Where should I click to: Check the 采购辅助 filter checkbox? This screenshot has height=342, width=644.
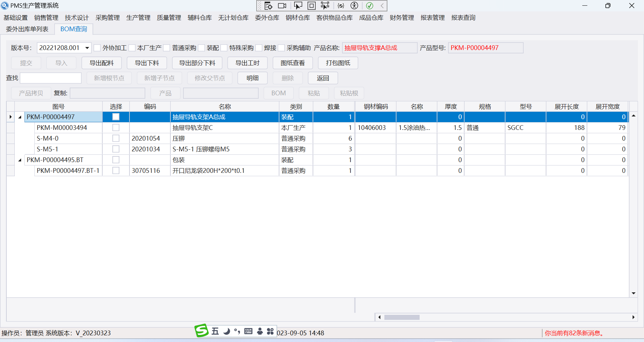pos(281,48)
